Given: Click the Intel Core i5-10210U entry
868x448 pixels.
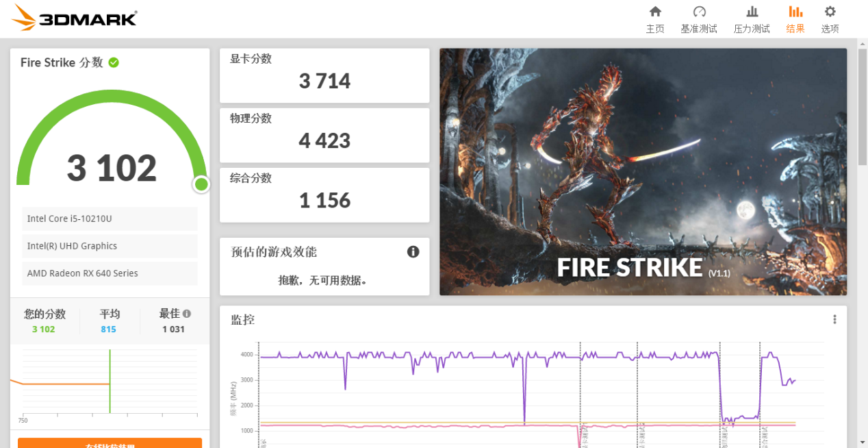Looking at the screenshot, I should (110, 219).
